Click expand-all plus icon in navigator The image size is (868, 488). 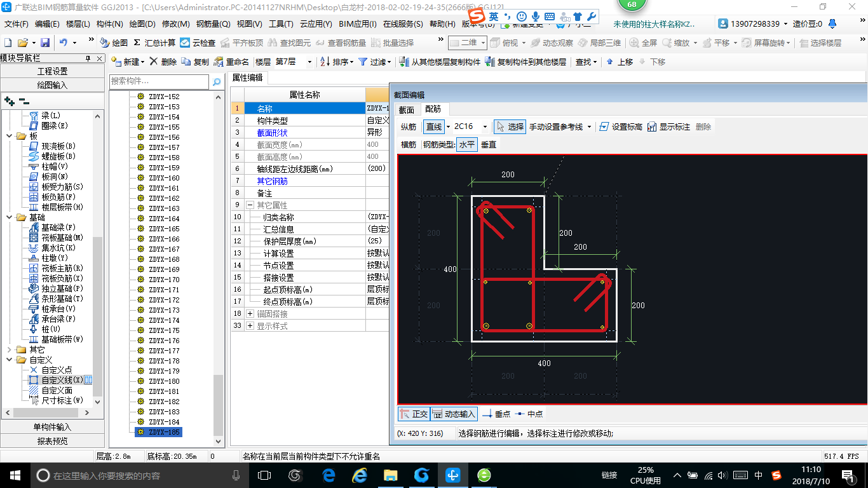pos(9,100)
